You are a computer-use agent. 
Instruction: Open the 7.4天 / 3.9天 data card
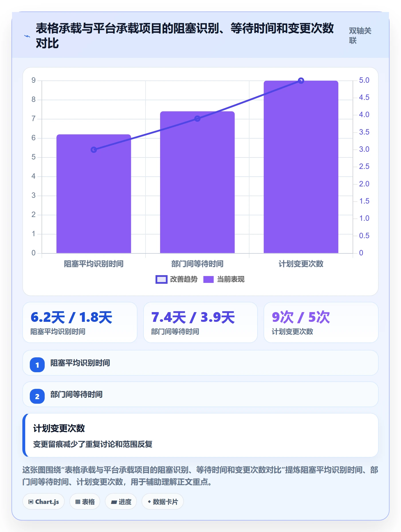click(200, 322)
